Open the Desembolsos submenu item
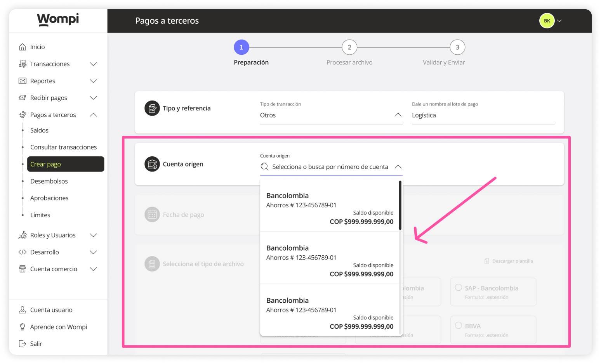This screenshot has height=364, width=601. [49, 181]
